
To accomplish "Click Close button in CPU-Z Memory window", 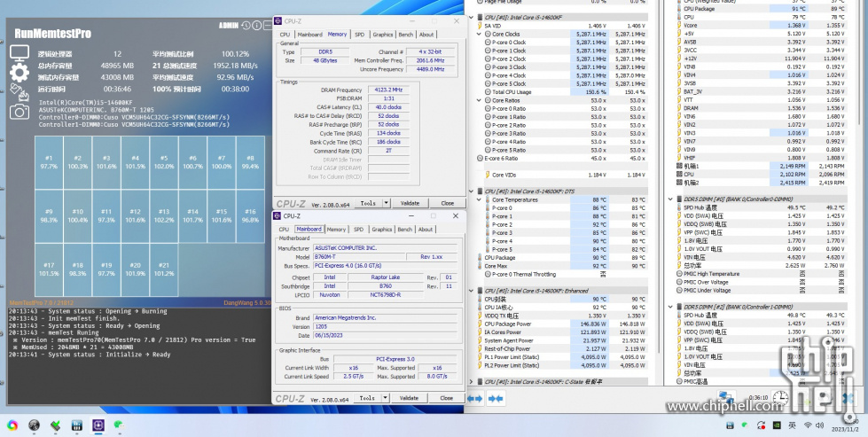I will point(447,203).
